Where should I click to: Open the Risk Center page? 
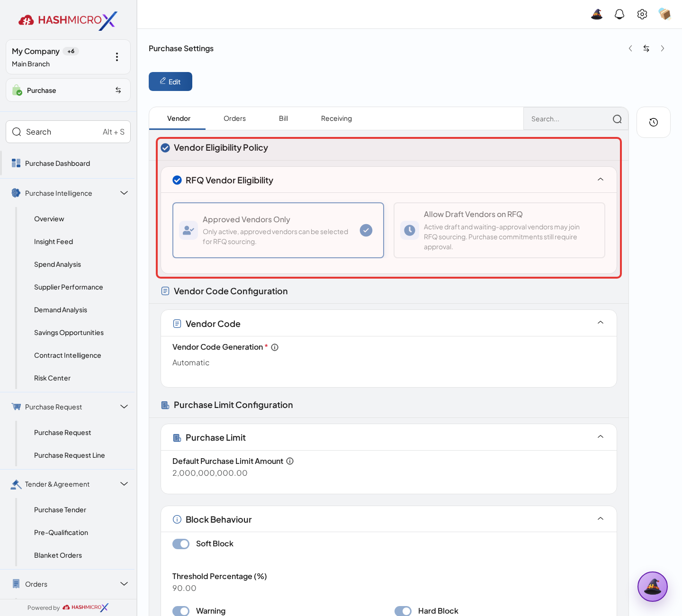(x=52, y=378)
